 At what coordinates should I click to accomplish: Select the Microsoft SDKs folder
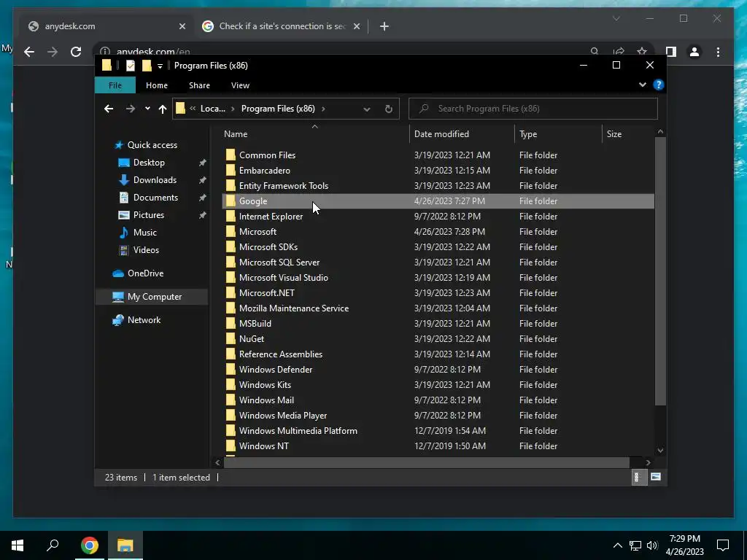[x=268, y=246]
